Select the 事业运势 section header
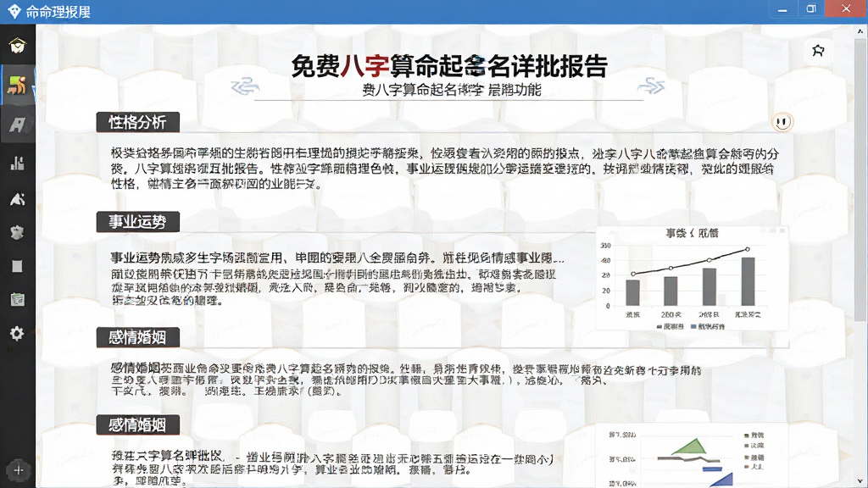This screenshot has height=488, width=868. point(138,222)
